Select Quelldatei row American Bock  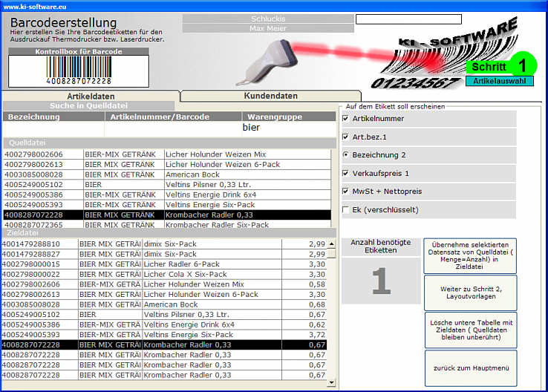(167, 174)
